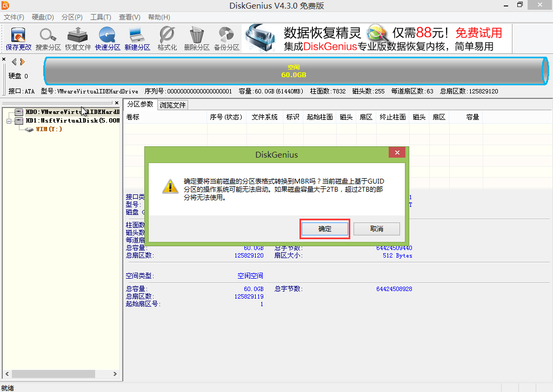Viewport: 553px width, 392px height.
Task: Select HD1:MsftVirtualDisk in the tree
Action: pyautogui.click(x=72, y=121)
